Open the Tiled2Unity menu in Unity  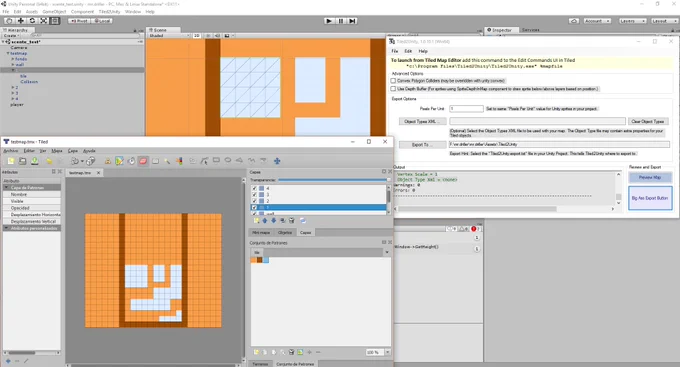point(109,12)
